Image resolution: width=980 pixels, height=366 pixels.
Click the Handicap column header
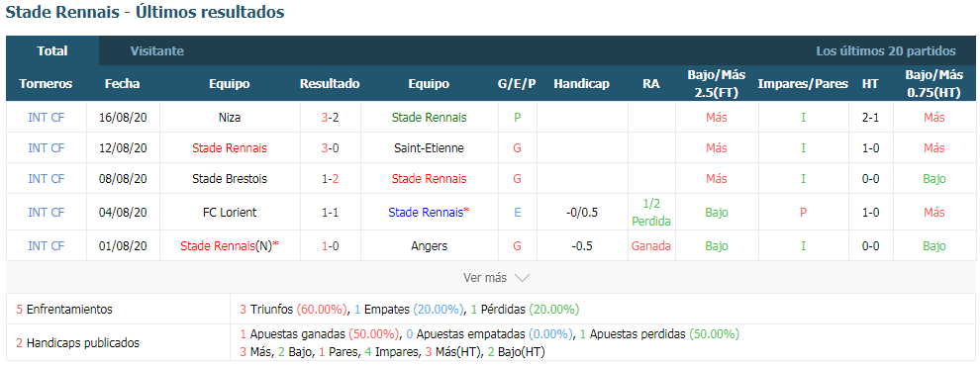coord(581,84)
